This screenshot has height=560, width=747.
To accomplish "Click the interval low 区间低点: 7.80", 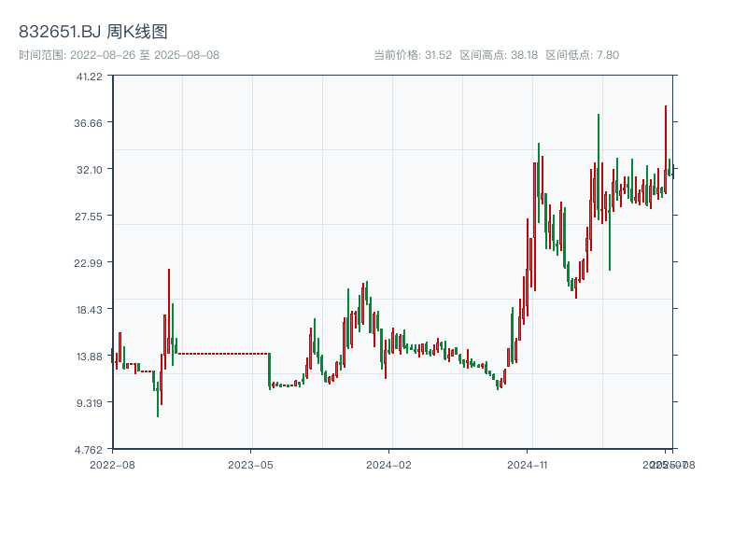I will coord(582,55).
